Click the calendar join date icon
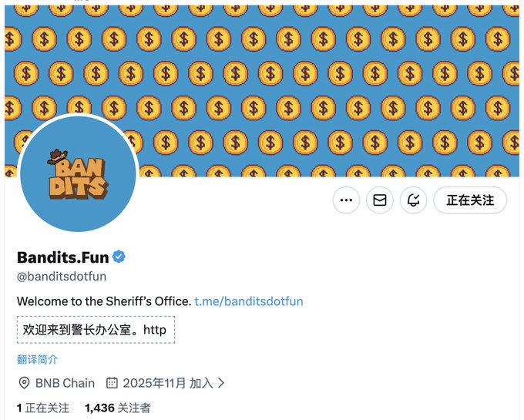Image resolution: width=524 pixels, height=420 pixels. 112,383
